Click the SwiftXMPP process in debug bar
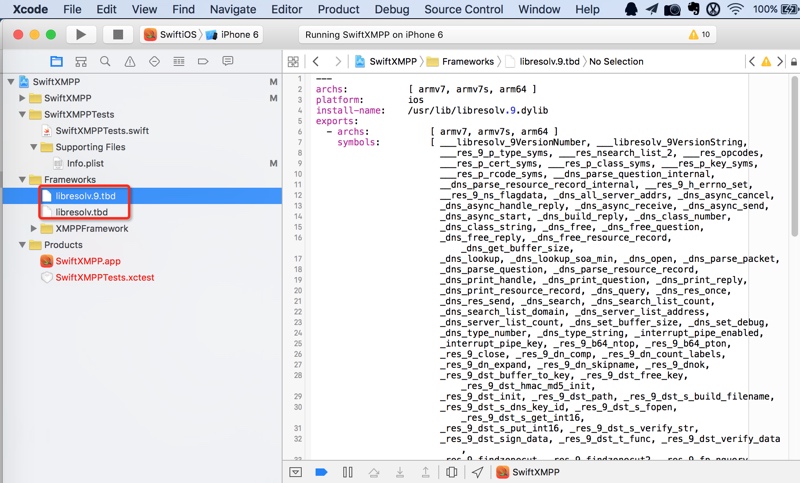Image resolution: width=800 pixels, height=483 pixels. 529,472
